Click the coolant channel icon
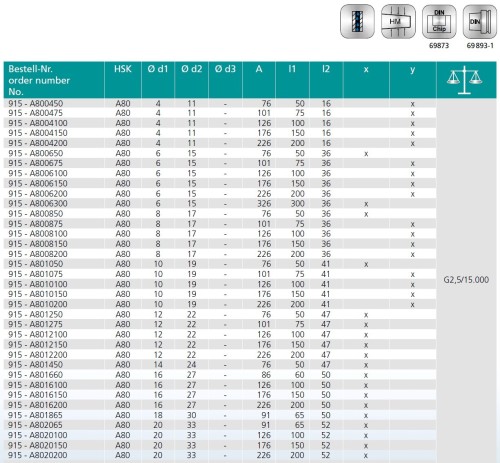 (x=357, y=21)
